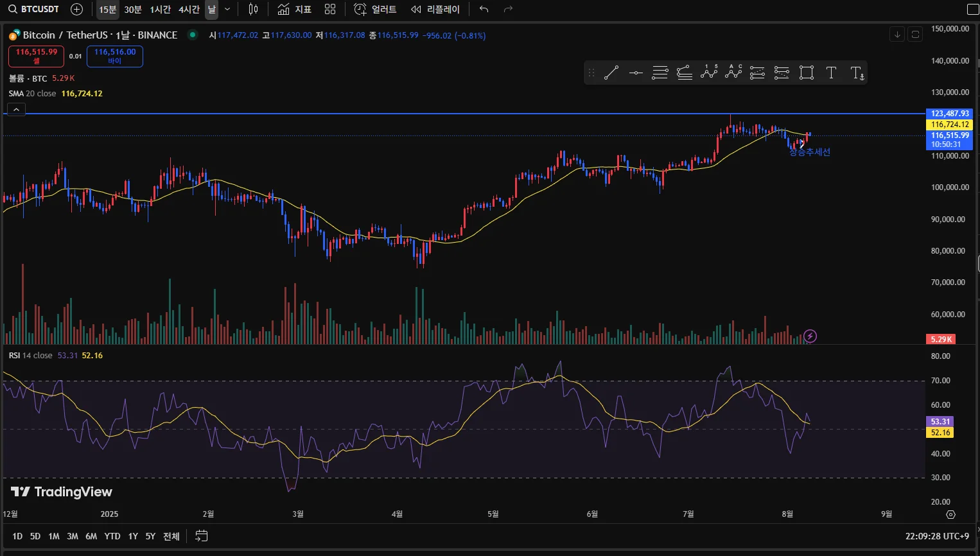Undo the last chart action
This screenshot has width=980, height=556.
[x=484, y=10]
